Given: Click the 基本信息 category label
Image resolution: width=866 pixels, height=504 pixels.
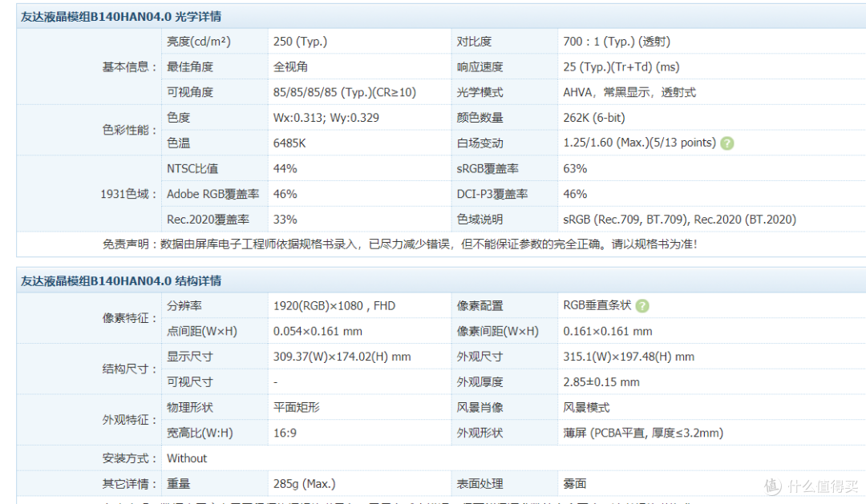Looking at the screenshot, I should (x=129, y=67).
